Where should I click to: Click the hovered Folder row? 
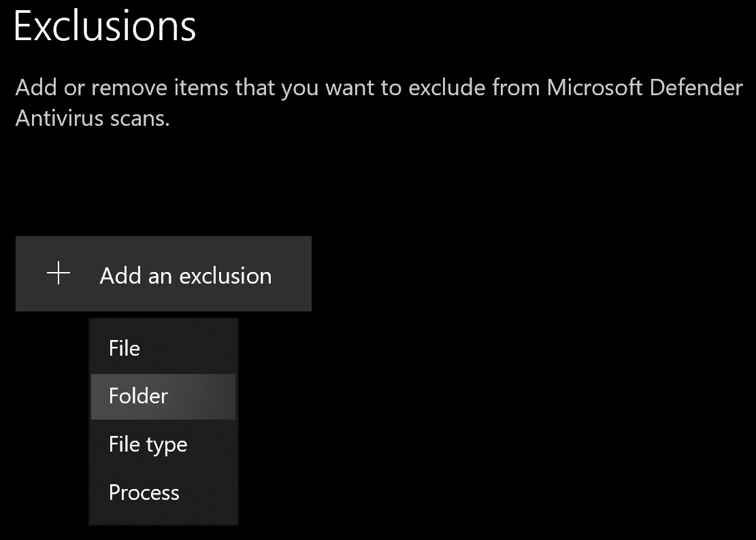click(163, 396)
